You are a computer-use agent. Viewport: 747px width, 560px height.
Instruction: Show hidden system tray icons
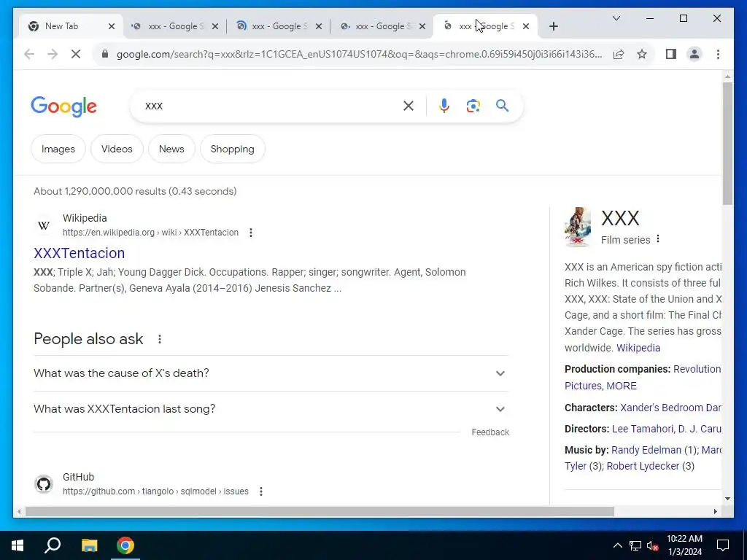(x=617, y=545)
